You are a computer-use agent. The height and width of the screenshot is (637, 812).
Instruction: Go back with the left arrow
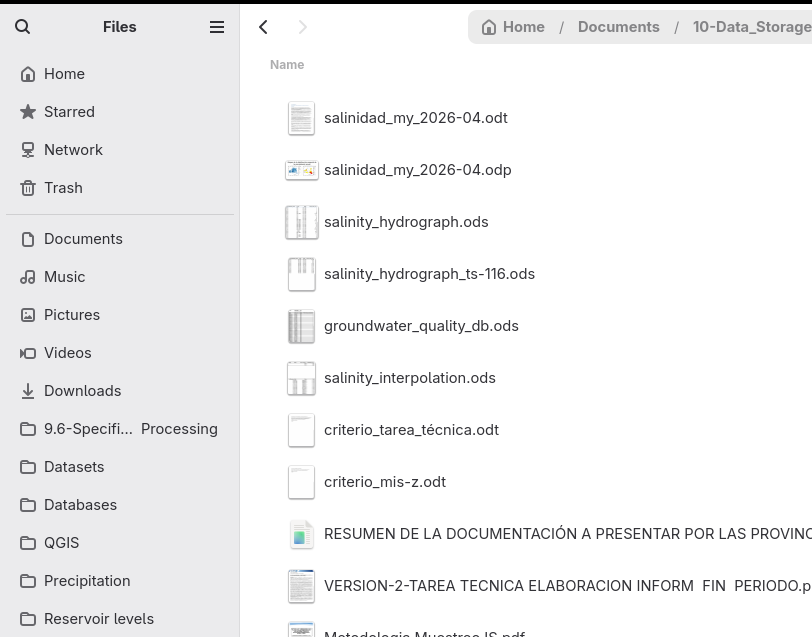point(263,27)
